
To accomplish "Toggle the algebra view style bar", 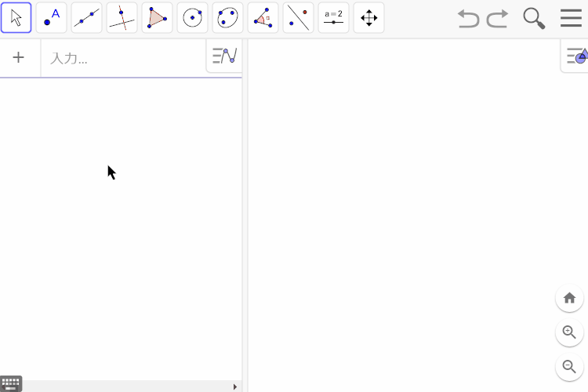I will click(224, 56).
